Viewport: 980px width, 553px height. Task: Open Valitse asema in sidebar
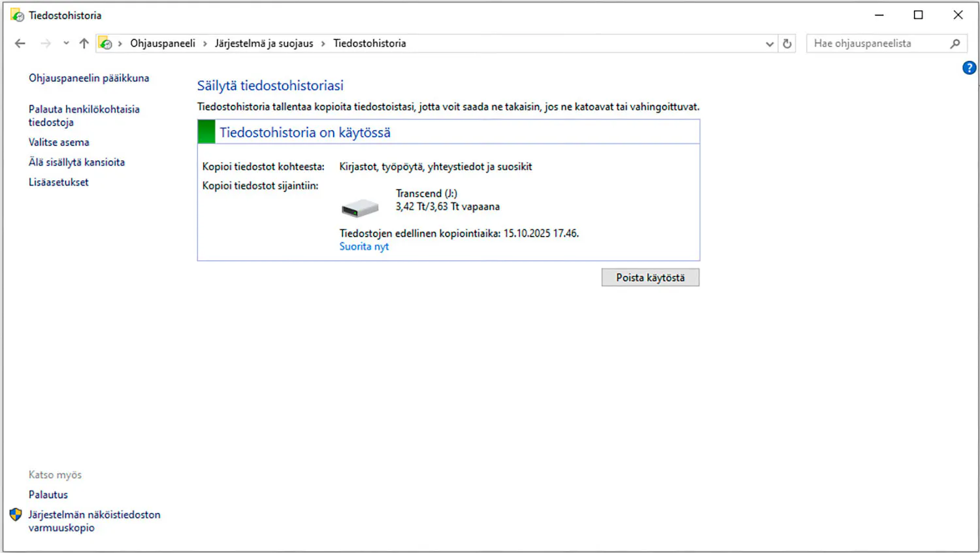[59, 142]
